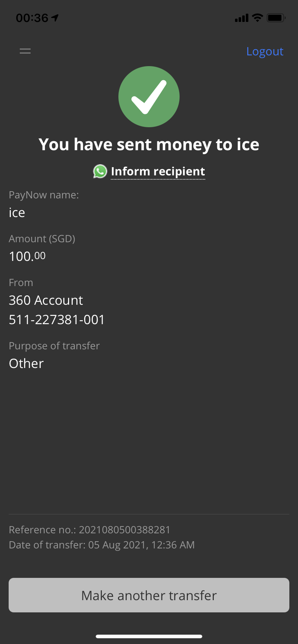The width and height of the screenshot is (298, 644).
Task: Tap the PayNow name value ice
Action: (x=17, y=212)
